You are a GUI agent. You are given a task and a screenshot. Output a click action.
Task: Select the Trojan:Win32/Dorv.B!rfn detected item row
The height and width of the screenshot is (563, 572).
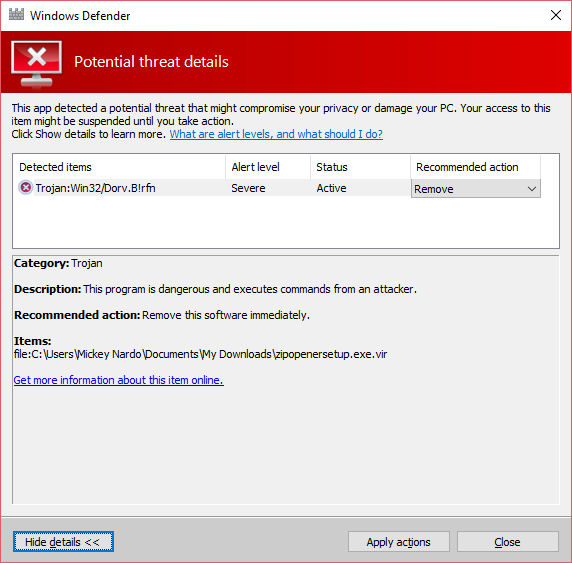(x=214, y=188)
